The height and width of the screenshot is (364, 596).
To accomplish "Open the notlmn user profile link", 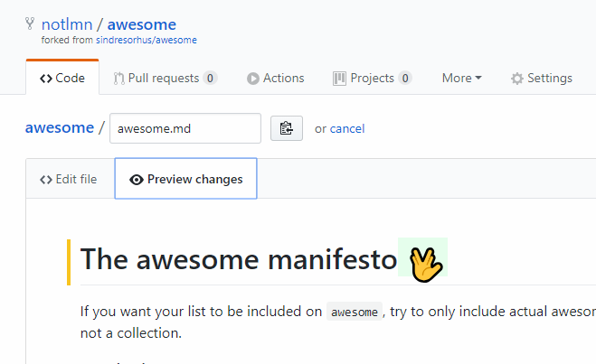I will click(x=67, y=24).
